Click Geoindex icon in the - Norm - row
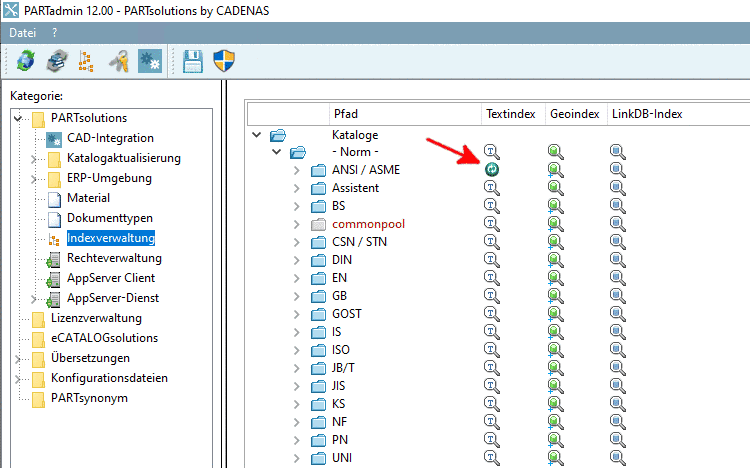 (x=555, y=152)
